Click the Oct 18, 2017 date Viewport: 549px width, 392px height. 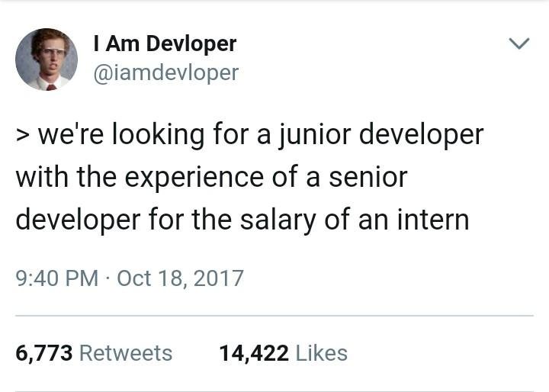coord(180,278)
